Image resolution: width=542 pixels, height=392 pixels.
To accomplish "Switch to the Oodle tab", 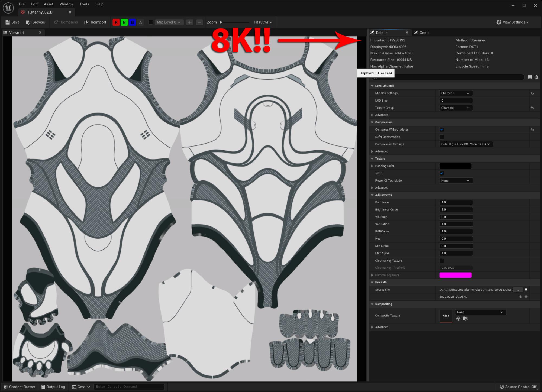I will pyautogui.click(x=422, y=33).
